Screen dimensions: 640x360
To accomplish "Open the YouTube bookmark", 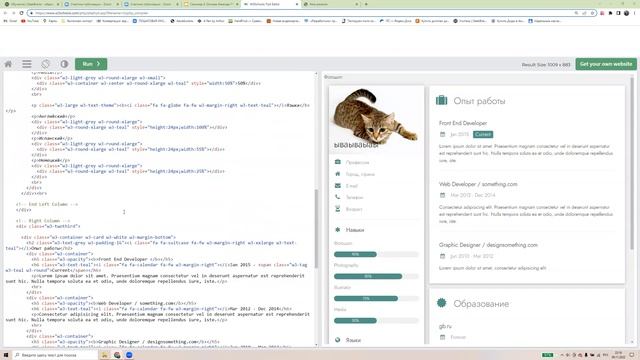I will pos(29,21).
